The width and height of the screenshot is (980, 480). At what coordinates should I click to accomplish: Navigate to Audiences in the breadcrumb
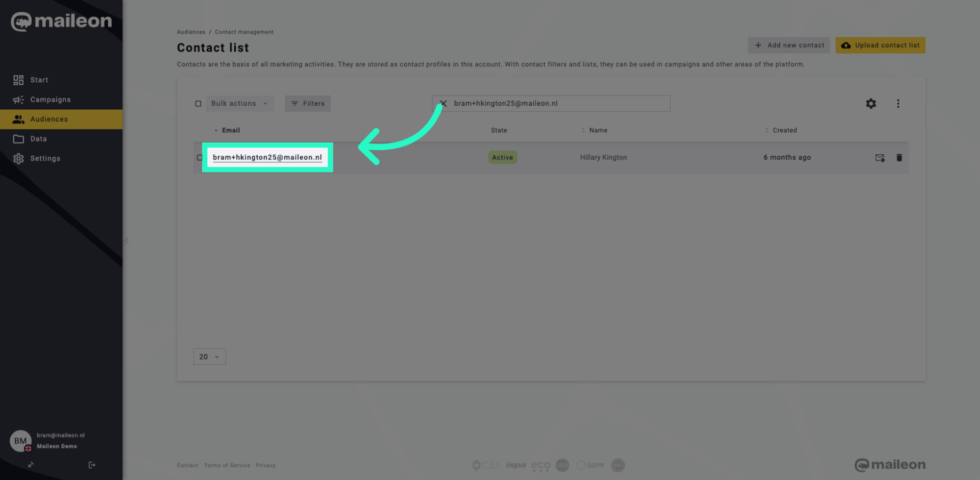190,32
